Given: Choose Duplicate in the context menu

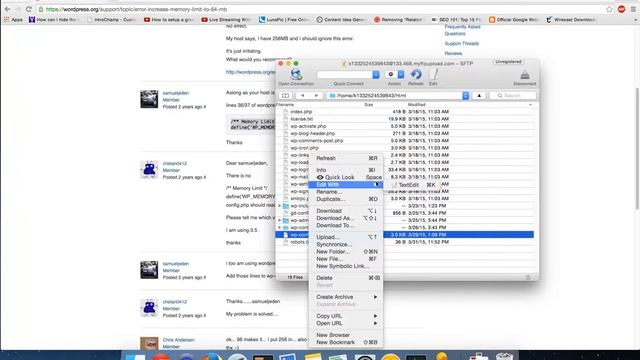Looking at the screenshot, I should tap(346, 199).
